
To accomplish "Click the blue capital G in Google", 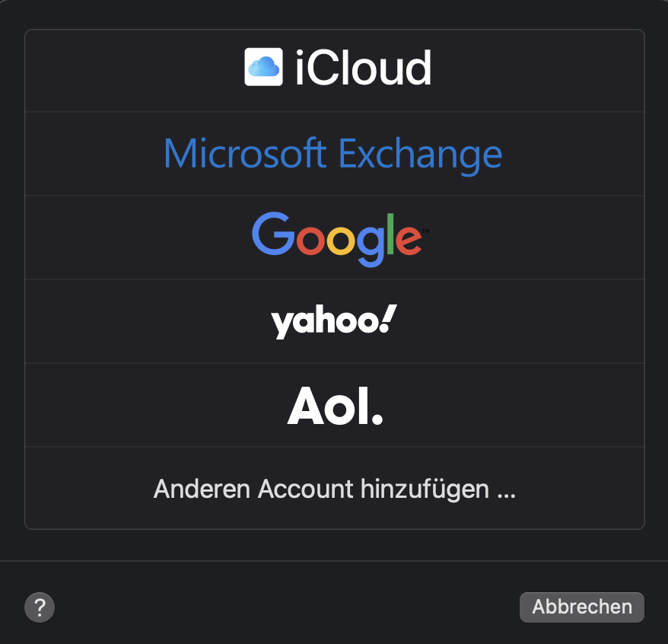I will 273,233.
